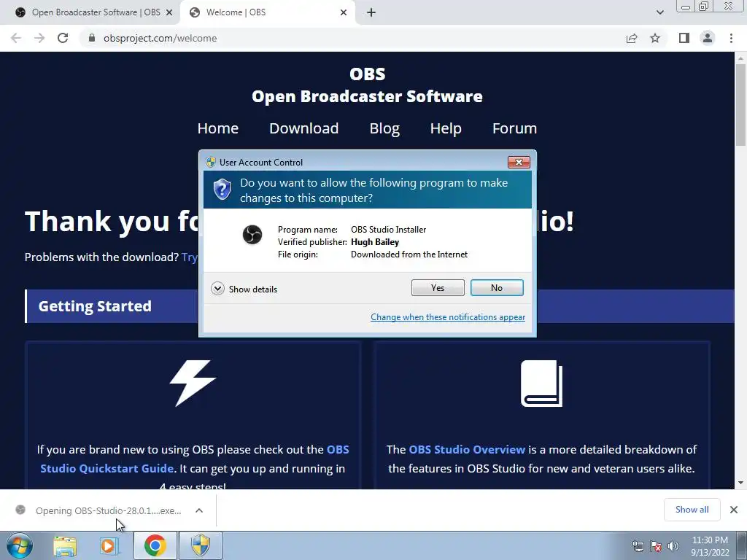
Task: Open the Help navigation link
Action: tap(446, 128)
